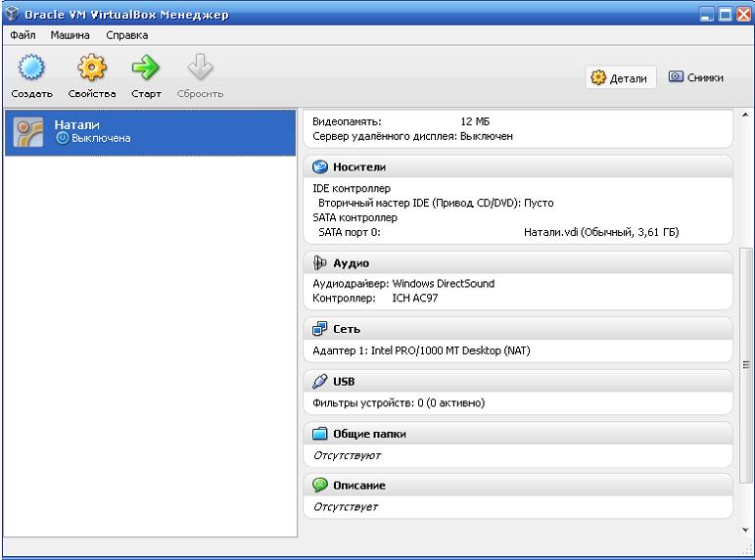This screenshot has height=560, width=755.
Task: Open the Общие папки section header
Action: tap(369, 434)
